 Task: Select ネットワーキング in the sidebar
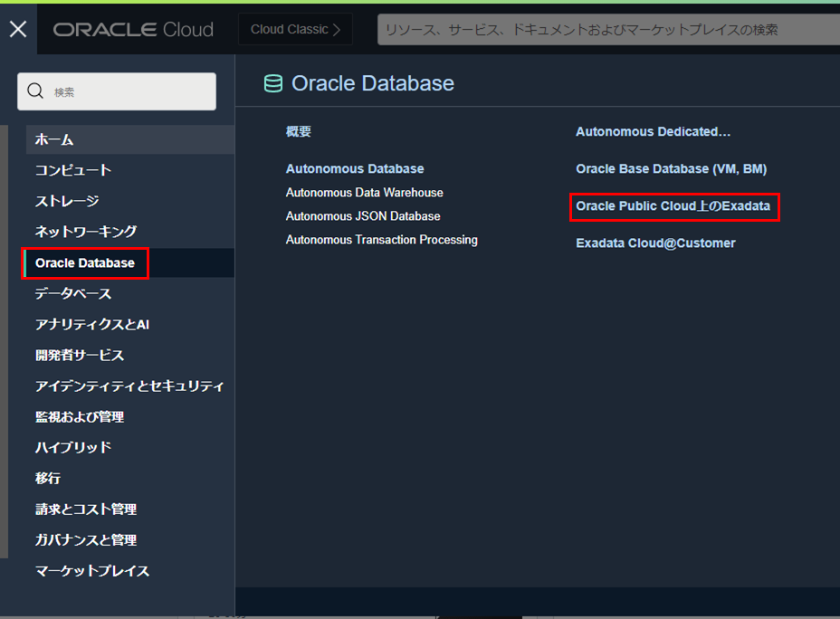point(86,232)
